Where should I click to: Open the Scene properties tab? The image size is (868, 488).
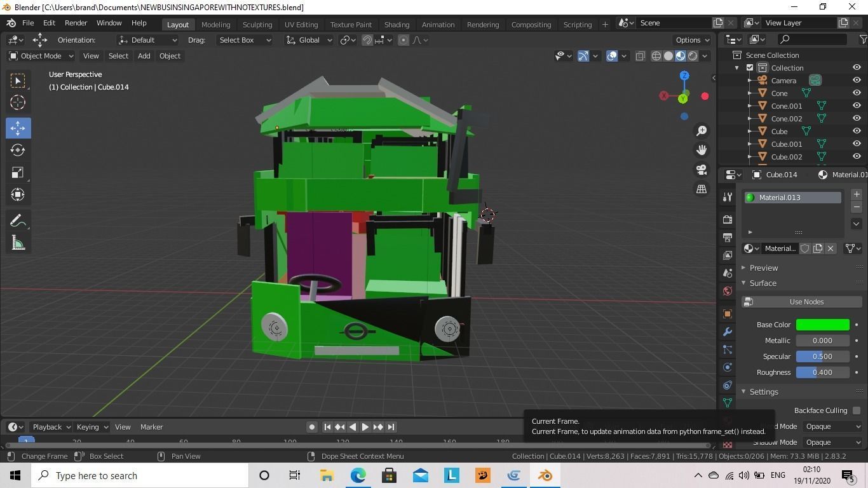pos(728,273)
